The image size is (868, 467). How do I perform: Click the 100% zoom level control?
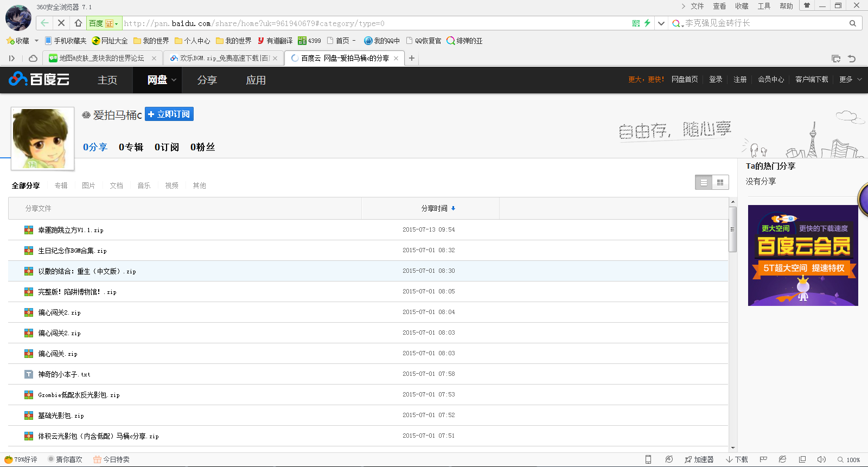pos(849,460)
